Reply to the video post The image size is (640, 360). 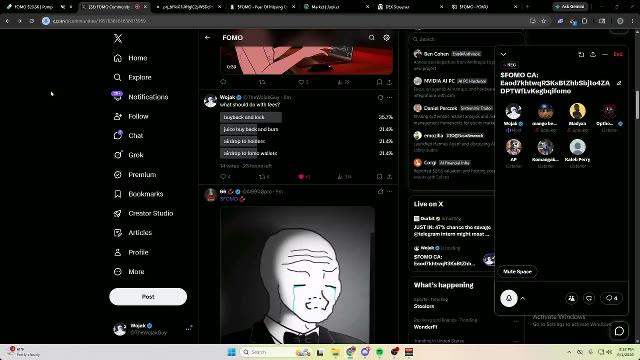coord(223,82)
